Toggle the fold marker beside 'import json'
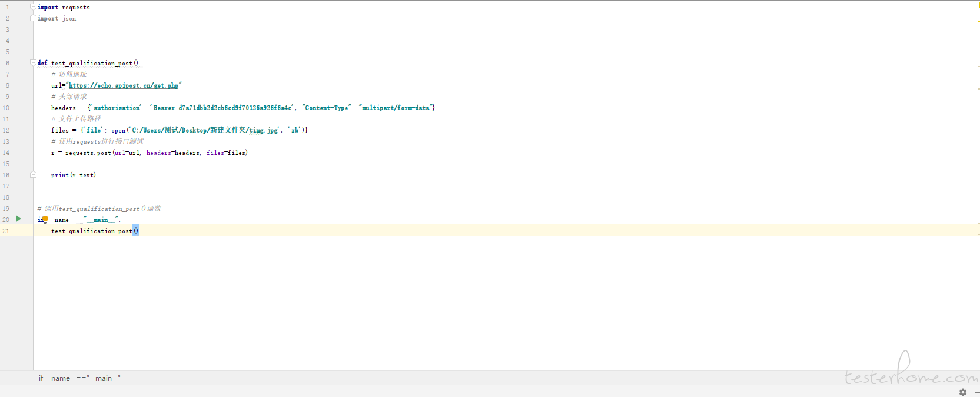The width and height of the screenshot is (980, 397). click(33, 18)
